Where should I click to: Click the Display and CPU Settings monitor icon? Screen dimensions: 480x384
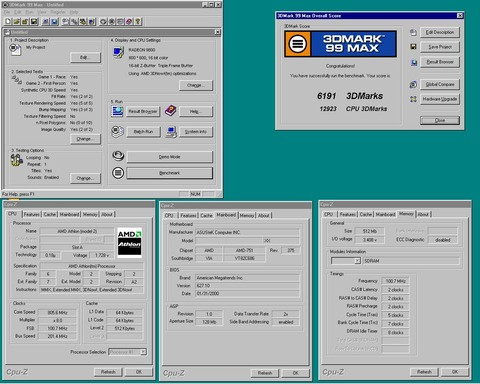118,53
